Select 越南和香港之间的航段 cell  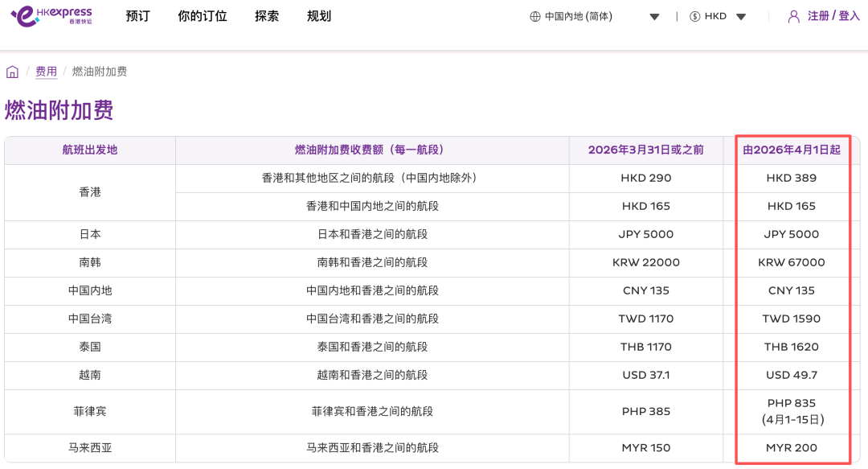[x=372, y=376]
